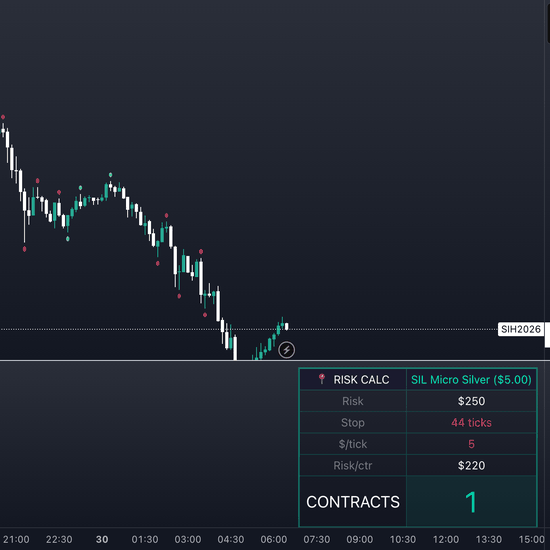Viewport: 550px width, 550px height.
Task: Click the Risk/ctr row label
Action: (353, 465)
